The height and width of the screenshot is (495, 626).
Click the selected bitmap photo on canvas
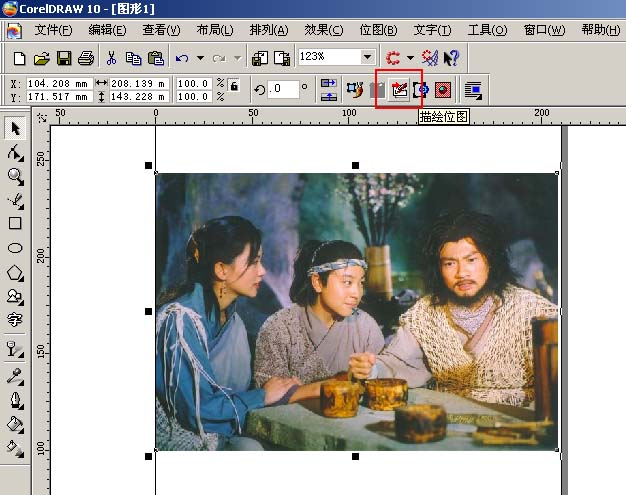357,312
